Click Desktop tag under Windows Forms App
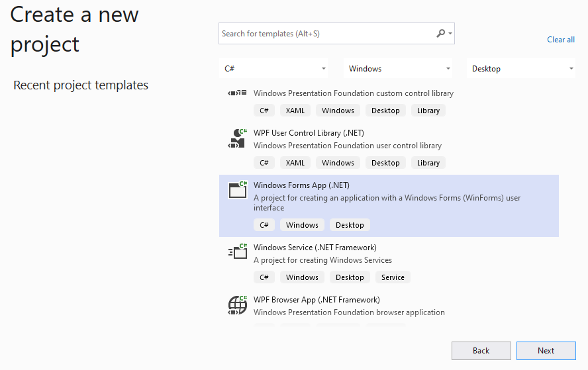 tap(350, 225)
